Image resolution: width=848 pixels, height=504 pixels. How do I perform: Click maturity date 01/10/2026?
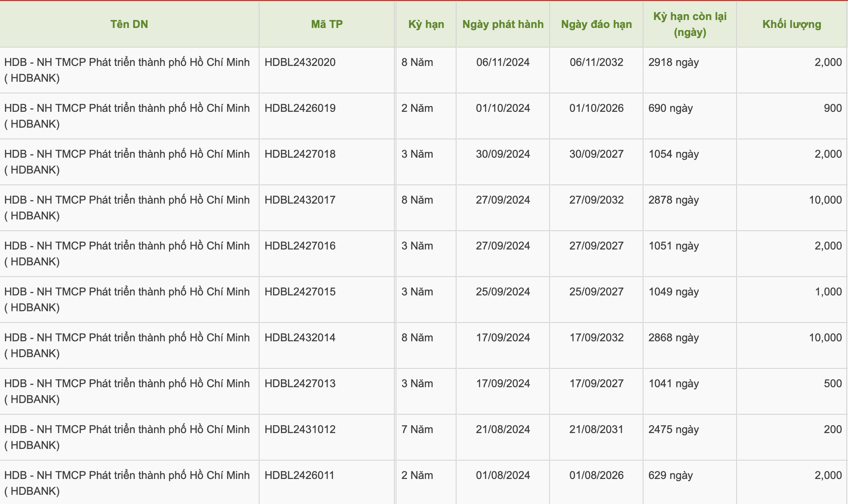click(596, 108)
